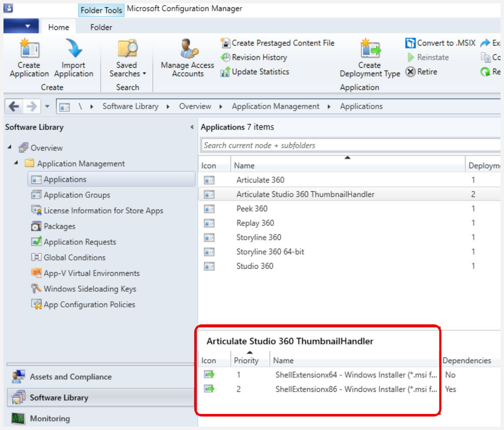Select the ShellExtensionx86 Windows Installer deployment type
Image resolution: width=504 pixels, height=430 pixels.
pyautogui.click(x=349, y=389)
